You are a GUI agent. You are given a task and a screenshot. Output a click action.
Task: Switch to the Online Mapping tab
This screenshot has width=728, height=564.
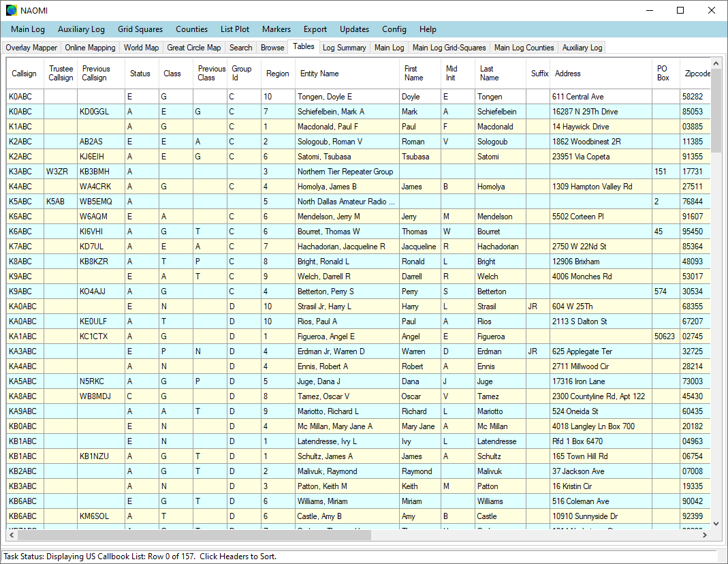(90, 48)
